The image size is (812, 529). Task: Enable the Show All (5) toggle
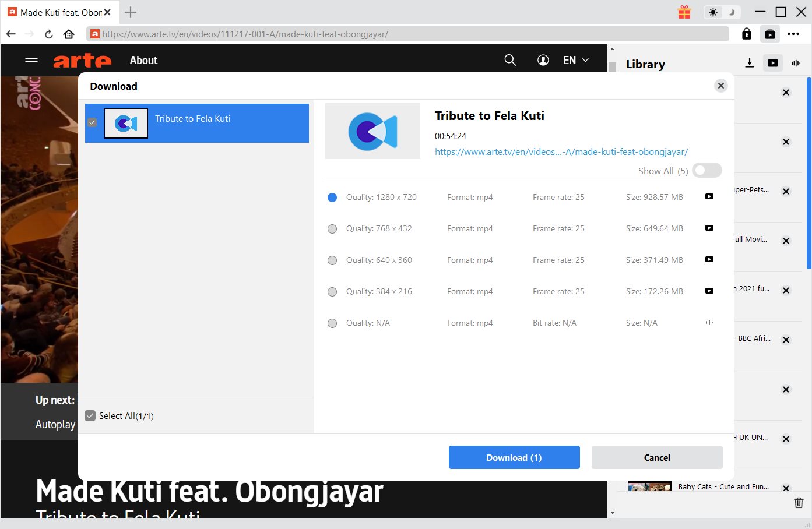pos(706,170)
